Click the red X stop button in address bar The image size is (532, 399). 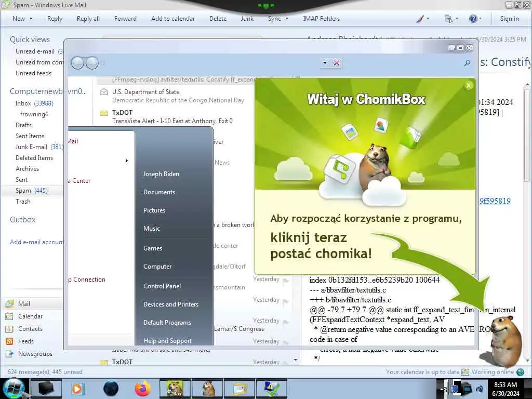[x=337, y=63]
